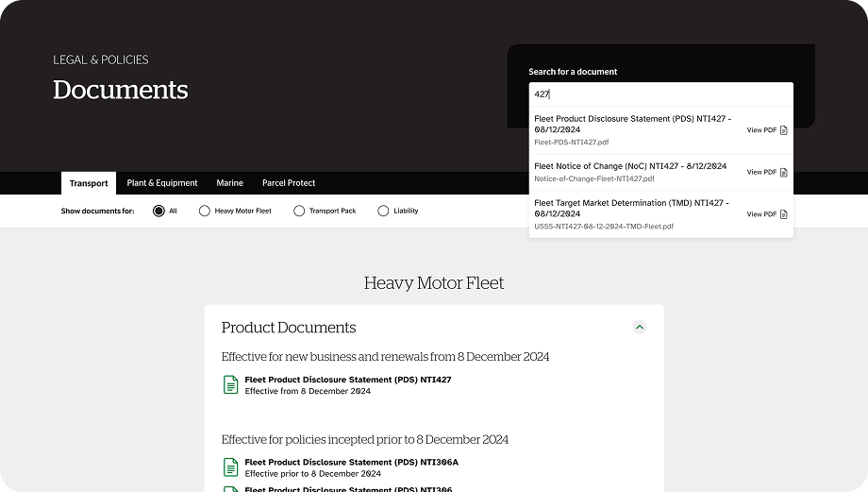Select the Transport Pack radio button
The image size is (868, 492).
pos(299,211)
